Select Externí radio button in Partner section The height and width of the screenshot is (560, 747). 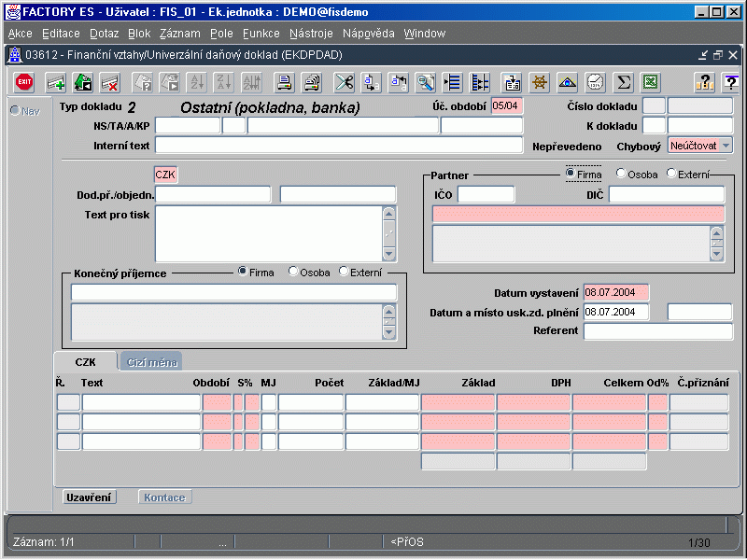671,175
